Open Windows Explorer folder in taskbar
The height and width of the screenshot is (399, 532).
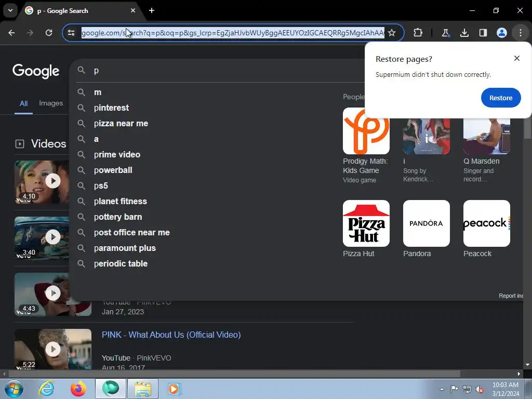coord(143,389)
